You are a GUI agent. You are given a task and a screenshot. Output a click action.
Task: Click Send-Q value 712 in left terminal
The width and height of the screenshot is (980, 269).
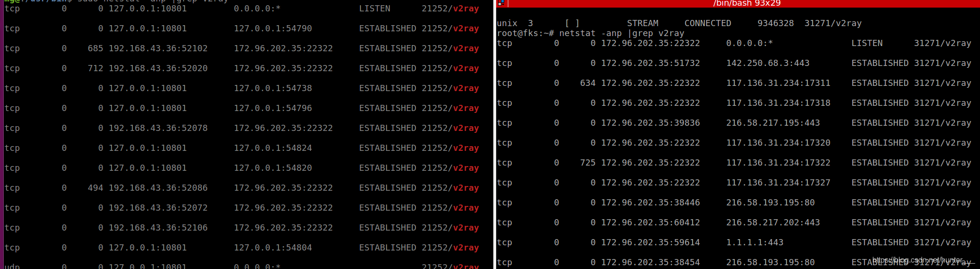[x=95, y=68]
